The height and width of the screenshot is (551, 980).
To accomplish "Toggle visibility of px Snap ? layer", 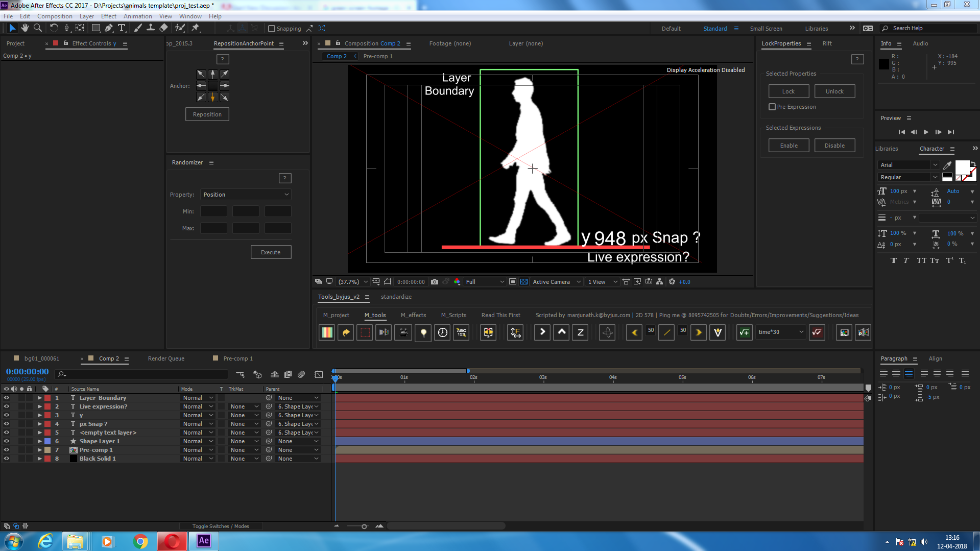I will (7, 424).
